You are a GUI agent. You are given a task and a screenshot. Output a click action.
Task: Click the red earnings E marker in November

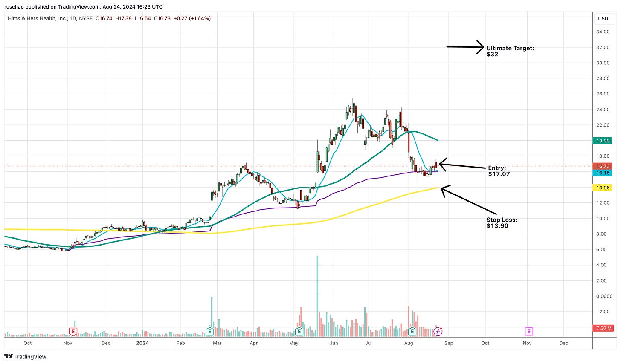[x=73, y=331]
